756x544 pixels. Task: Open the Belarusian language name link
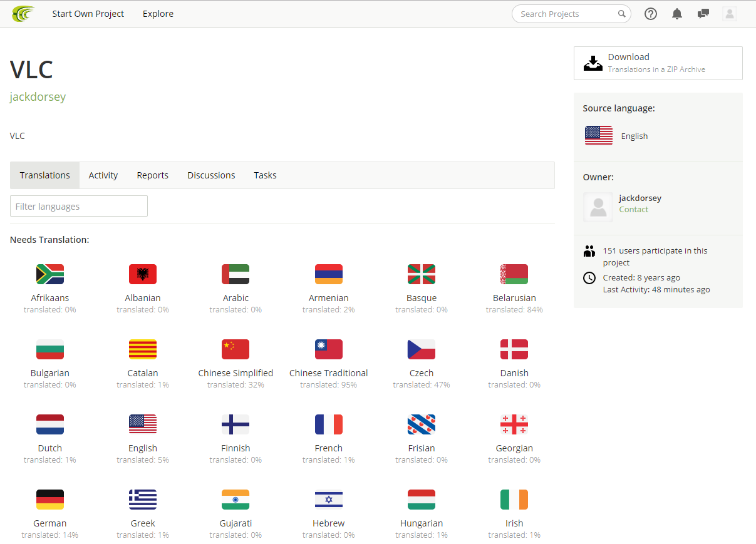[x=514, y=298]
